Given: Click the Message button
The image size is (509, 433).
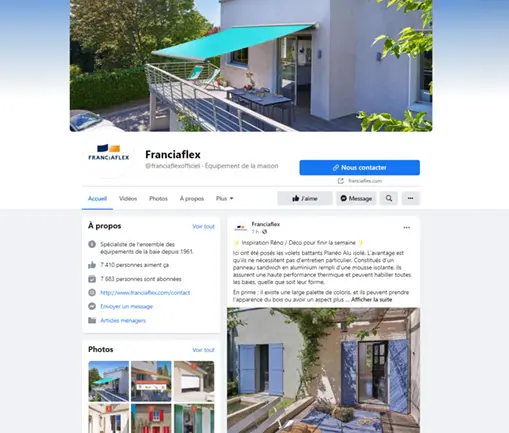Looking at the screenshot, I should [356, 198].
